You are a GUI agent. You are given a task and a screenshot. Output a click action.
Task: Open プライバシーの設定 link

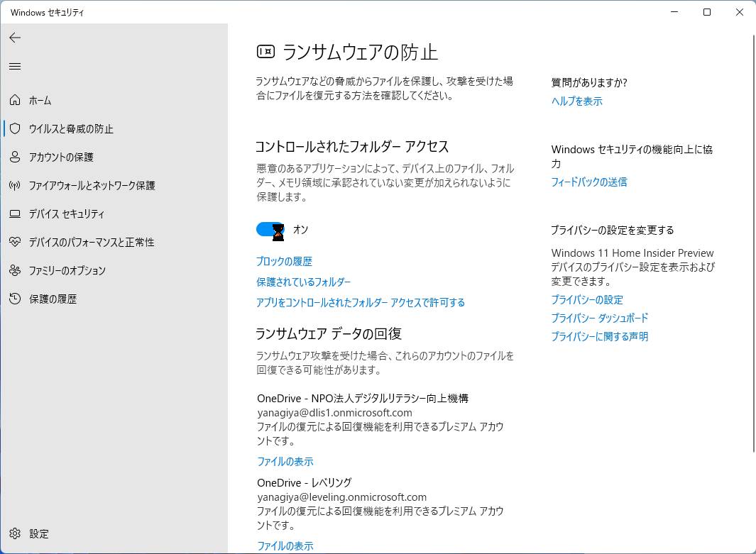click(587, 299)
